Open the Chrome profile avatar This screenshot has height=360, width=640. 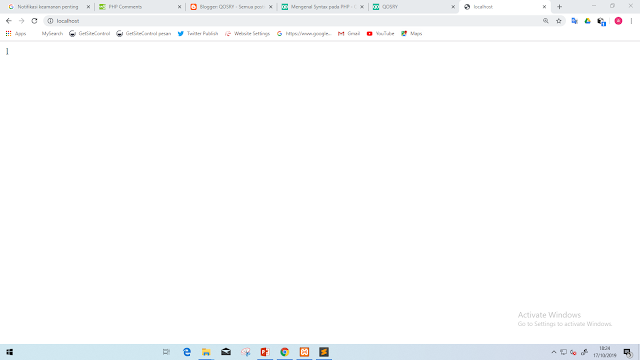618,21
